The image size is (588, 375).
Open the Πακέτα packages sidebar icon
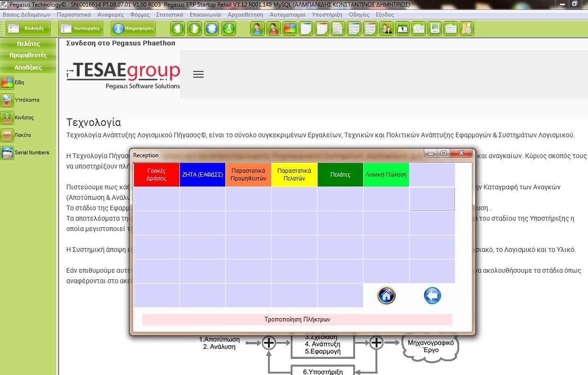click(7, 135)
